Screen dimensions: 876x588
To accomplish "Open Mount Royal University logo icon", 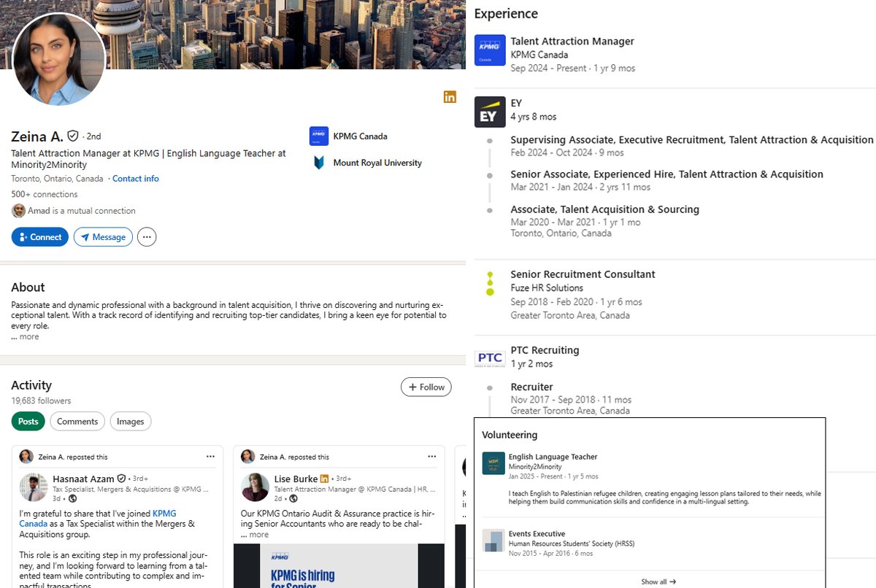I will coord(319,163).
